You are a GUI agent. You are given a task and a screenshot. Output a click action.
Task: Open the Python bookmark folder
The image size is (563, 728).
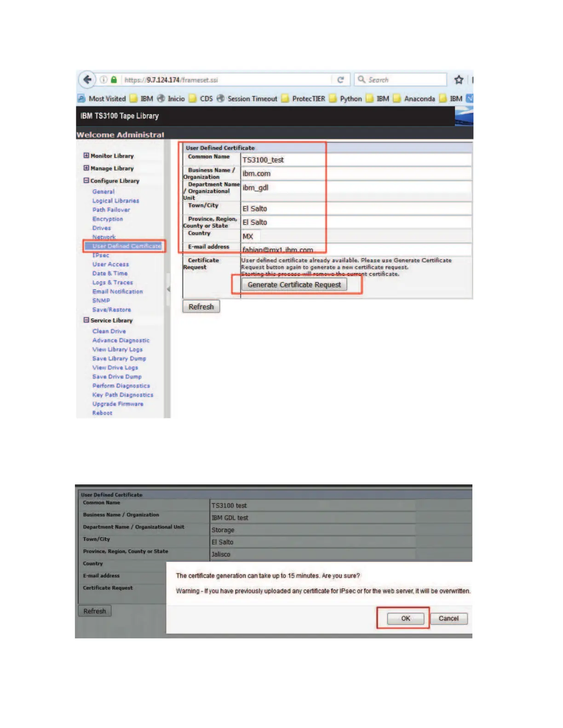pos(345,98)
